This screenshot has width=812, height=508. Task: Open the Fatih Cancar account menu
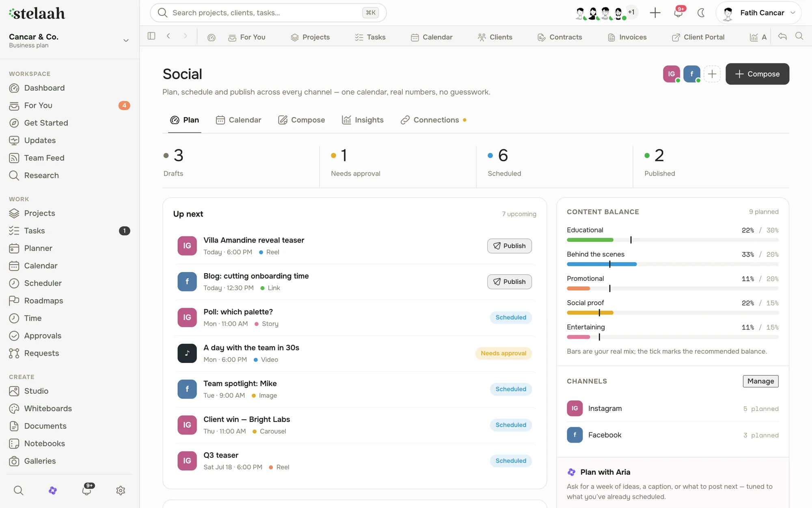coord(758,13)
